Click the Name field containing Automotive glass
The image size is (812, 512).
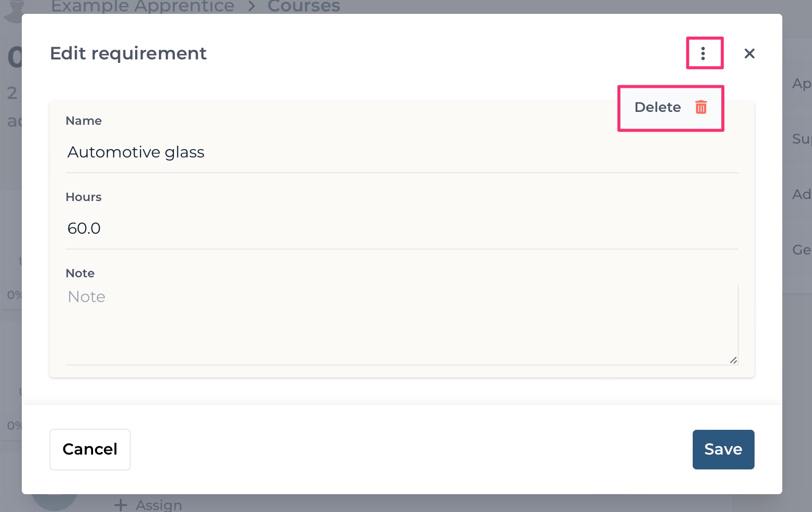[x=402, y=152]
